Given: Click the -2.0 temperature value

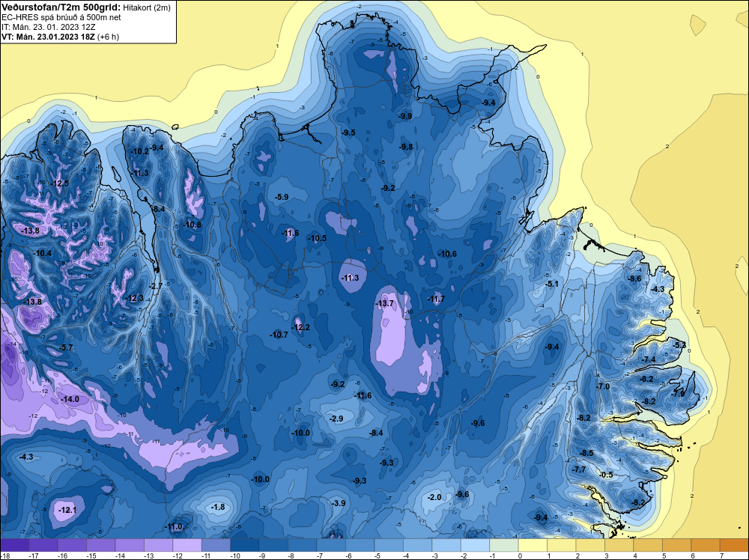Looking at the screenshot, I should pyautogui.click(x=434, y=497).
